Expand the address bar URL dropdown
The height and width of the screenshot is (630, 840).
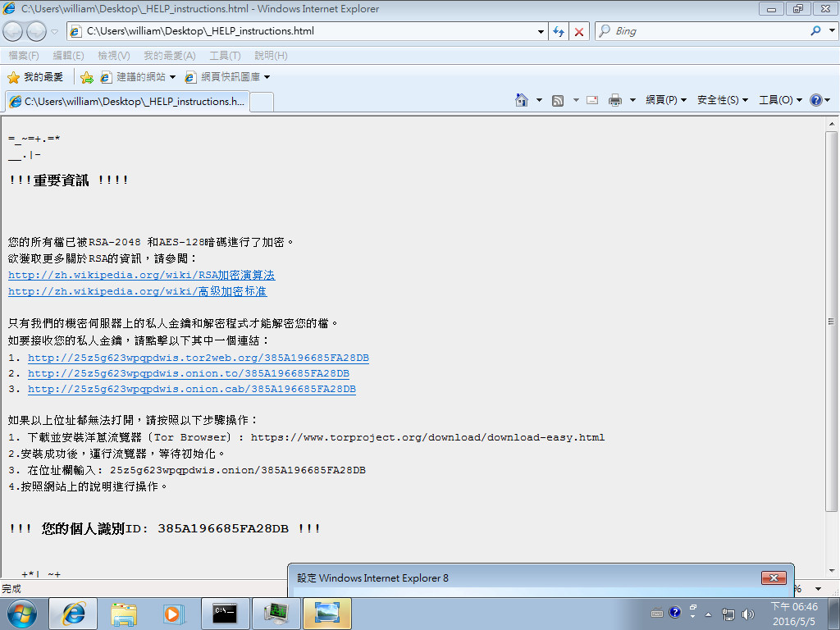(x=541, y=31)
